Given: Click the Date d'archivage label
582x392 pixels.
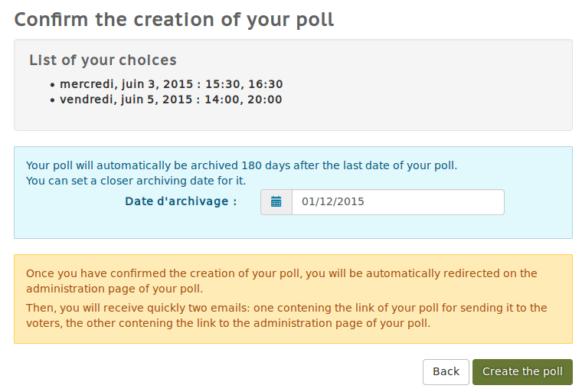Looking at the screenshot, I should [x=181, y=201].
